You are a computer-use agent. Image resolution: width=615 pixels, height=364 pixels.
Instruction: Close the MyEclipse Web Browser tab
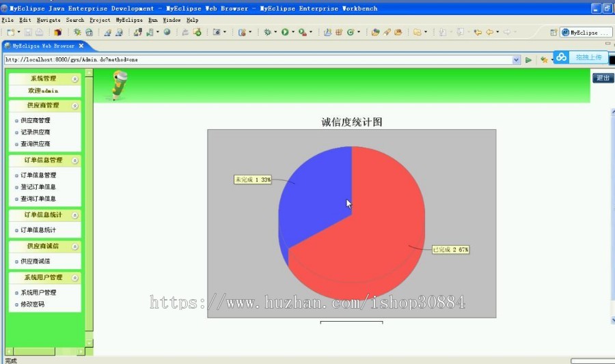(x=81, y=46)
